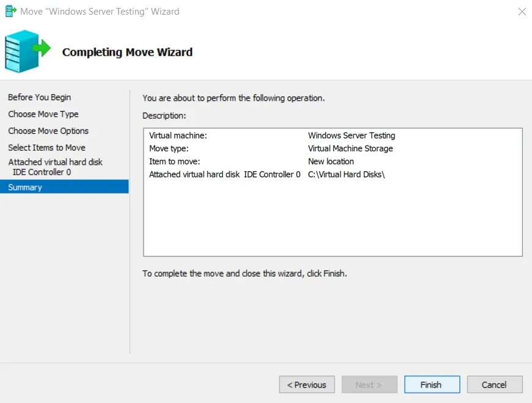
Task: Select the highlighted Summary step
Action: pos(25,187)
